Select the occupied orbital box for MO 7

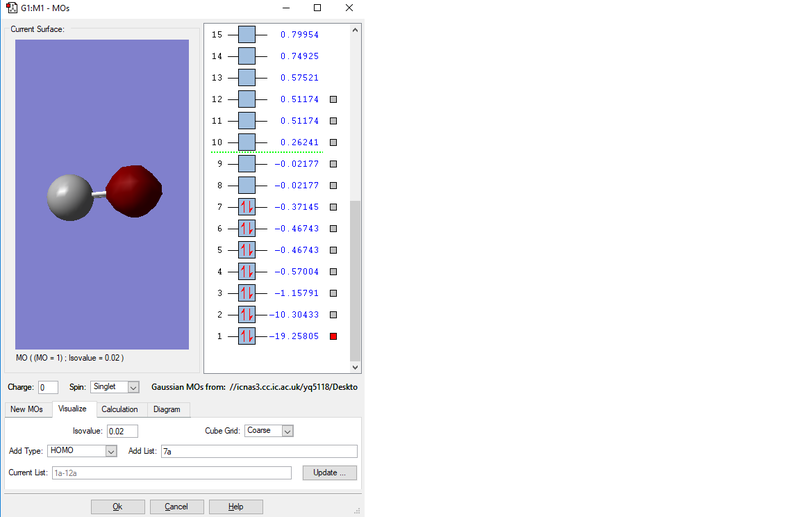pos(247,207)
